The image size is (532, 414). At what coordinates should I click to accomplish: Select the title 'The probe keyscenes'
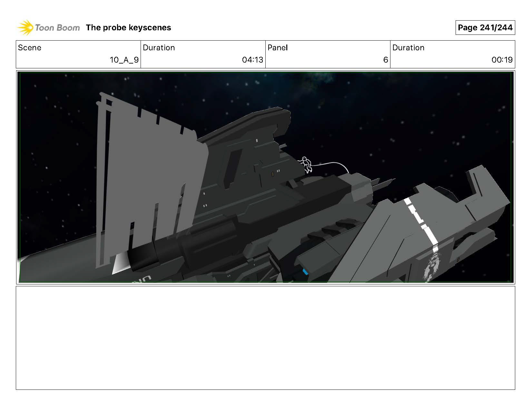tap(128, 28)
